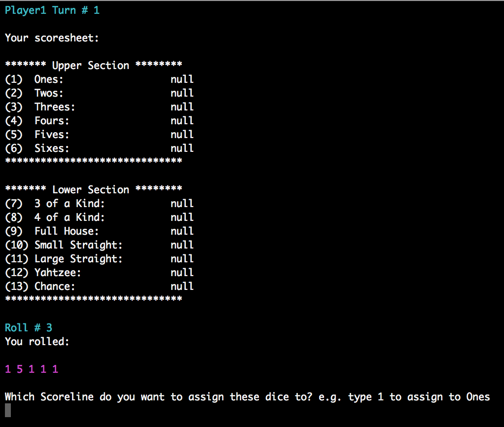Click the magenta 5 in the dice roll
This screenshot has width=504, height=427.
point(20,369)
